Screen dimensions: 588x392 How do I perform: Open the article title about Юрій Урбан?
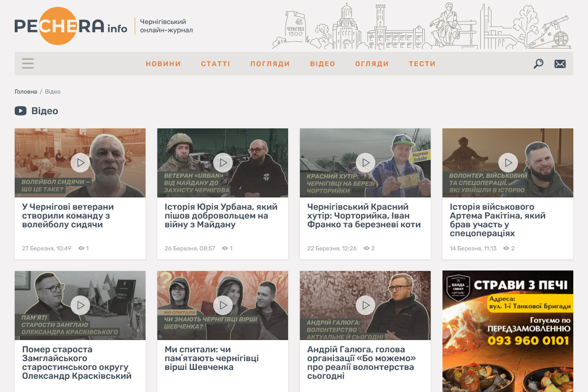click(x=221, y=216)
